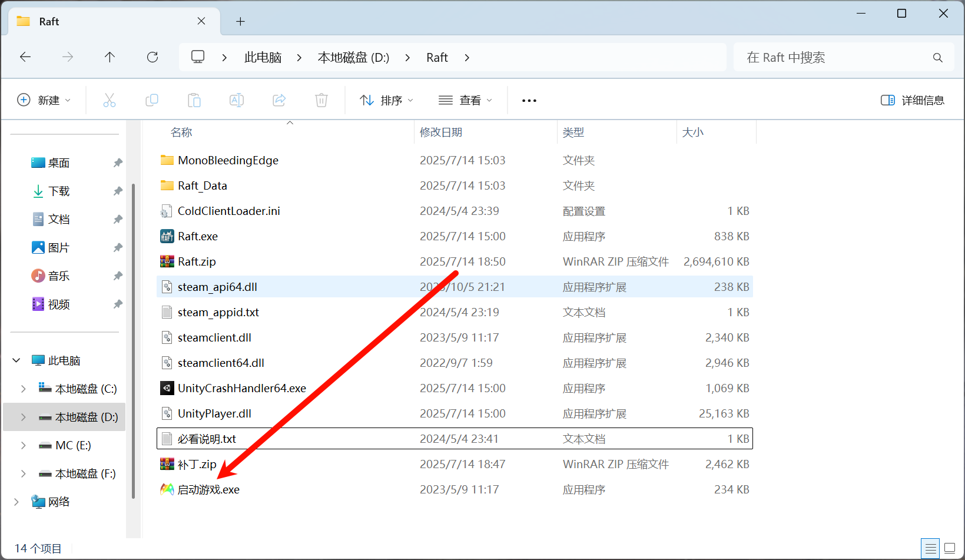Click the Copy icon in toolbar
The image size is (965, 560).
(x=152, y=100)
